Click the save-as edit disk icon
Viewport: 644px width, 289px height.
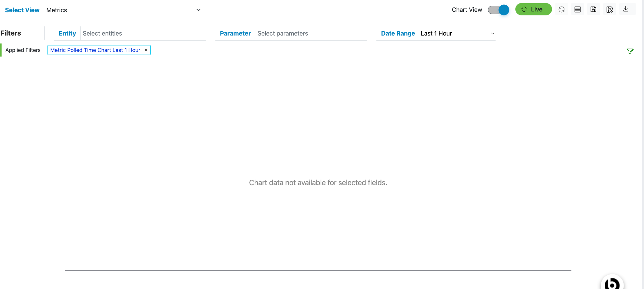[x=609, y=9]
